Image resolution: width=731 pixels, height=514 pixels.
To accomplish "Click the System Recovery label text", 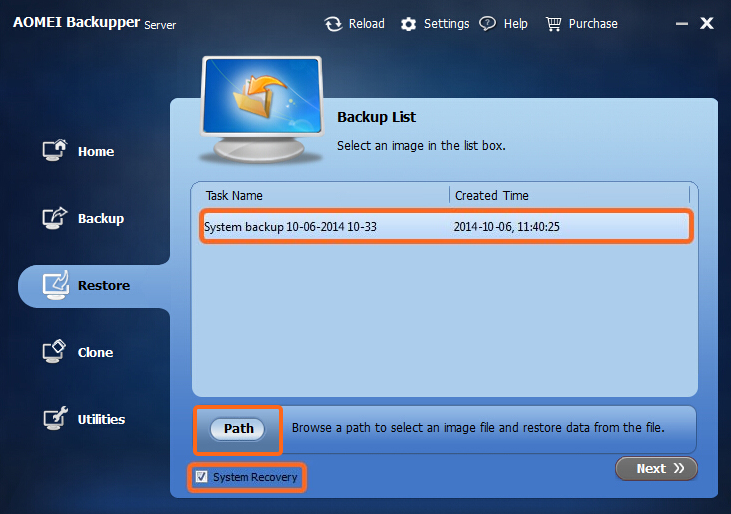I will tap(255, 477).
